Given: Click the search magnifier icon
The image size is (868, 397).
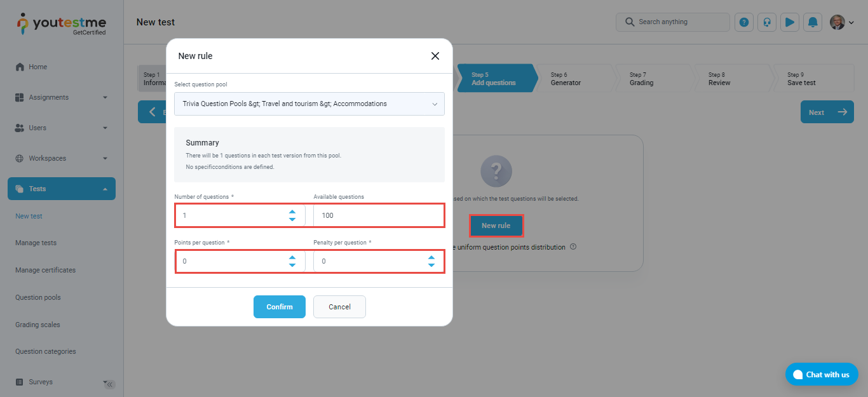Looking at the screenshot, I should coord(630,22).
